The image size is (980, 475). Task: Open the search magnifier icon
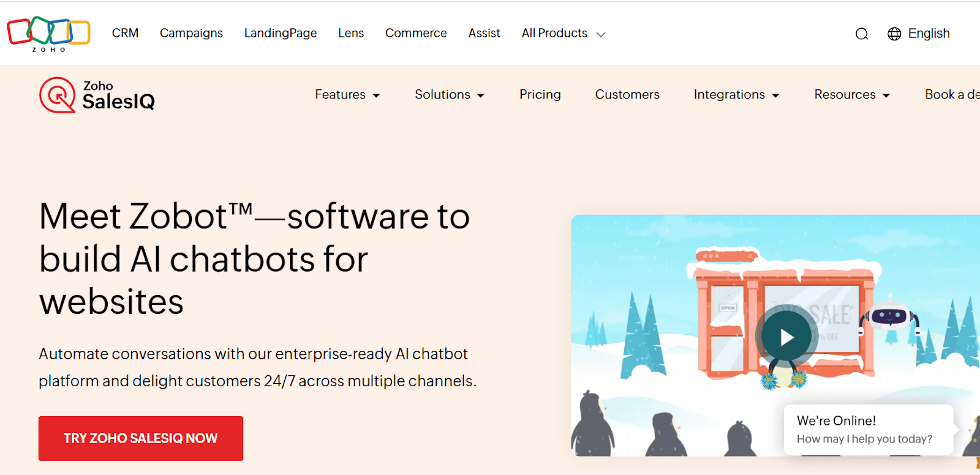tap(862, 34)
